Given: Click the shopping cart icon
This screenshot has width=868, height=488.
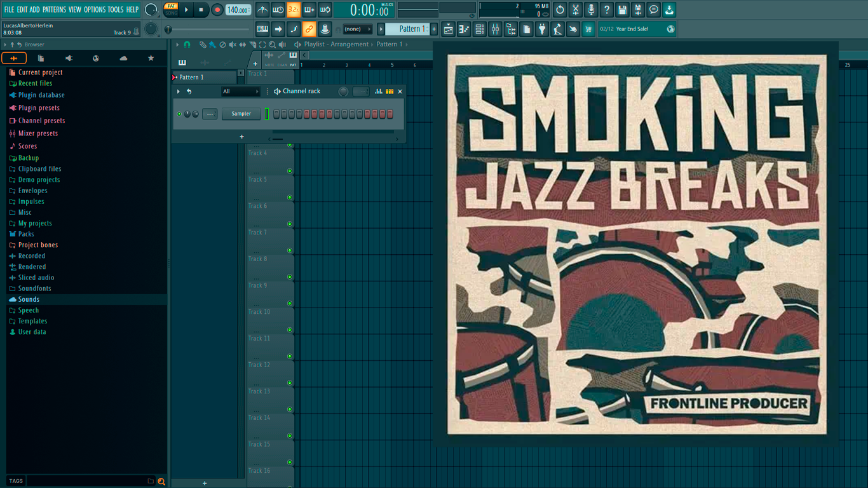Looking at the screenshot, I should click(x=588, y=29).
